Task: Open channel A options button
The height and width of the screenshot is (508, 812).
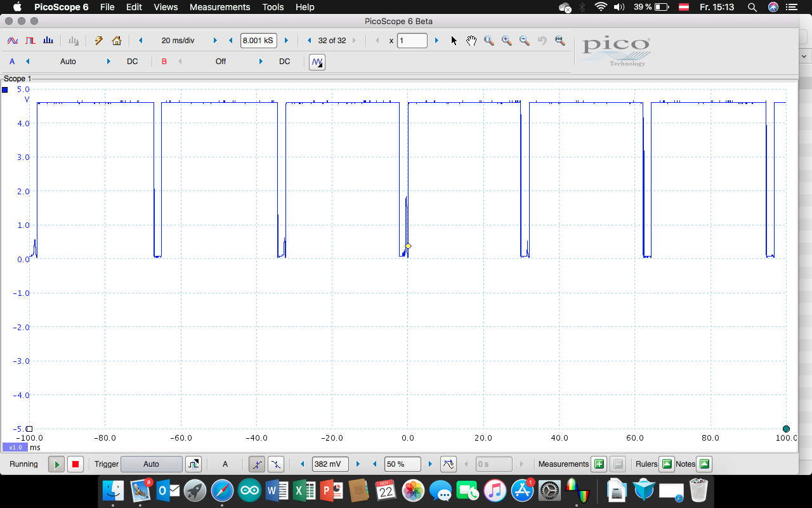Action: (12, 62)
